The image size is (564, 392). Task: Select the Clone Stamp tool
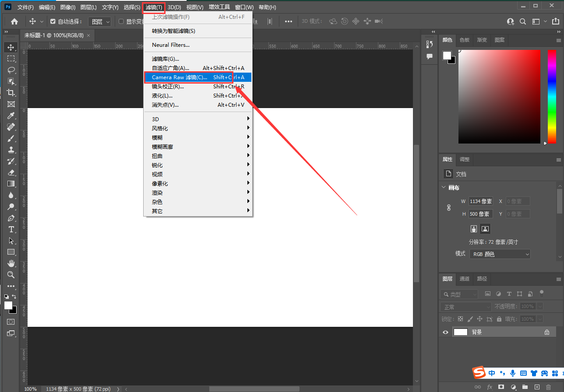click(x=11, y=150)
